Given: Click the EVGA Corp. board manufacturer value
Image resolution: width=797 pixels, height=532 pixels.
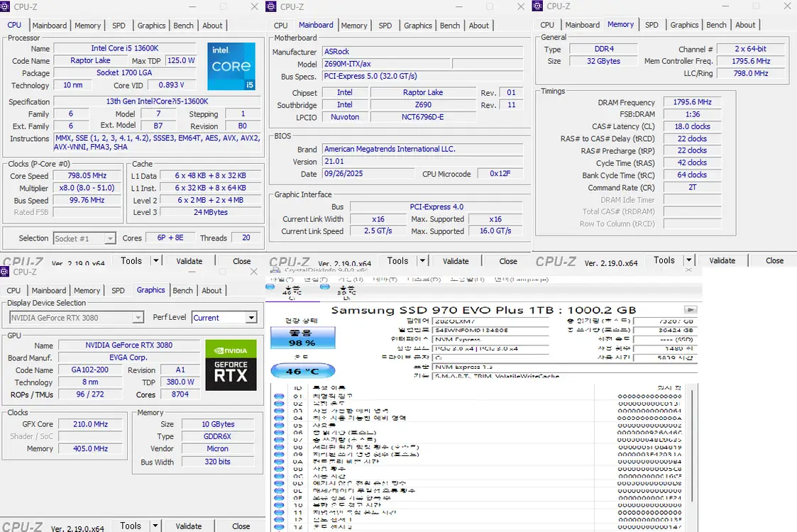Looking at the screenshot, I should [128, 358].
